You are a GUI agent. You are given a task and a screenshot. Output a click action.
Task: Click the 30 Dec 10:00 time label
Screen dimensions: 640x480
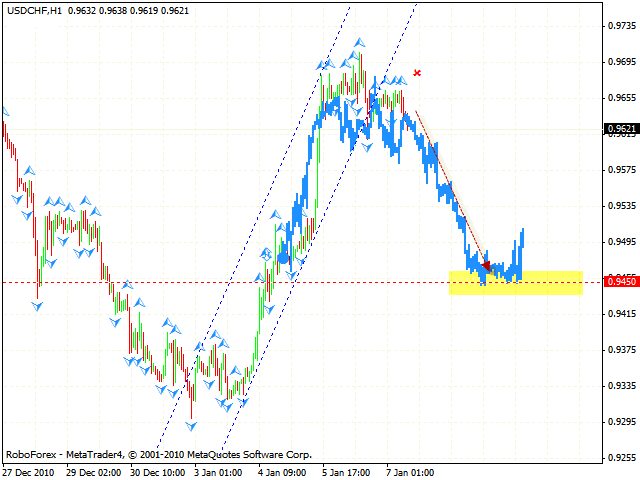(158, 473)
